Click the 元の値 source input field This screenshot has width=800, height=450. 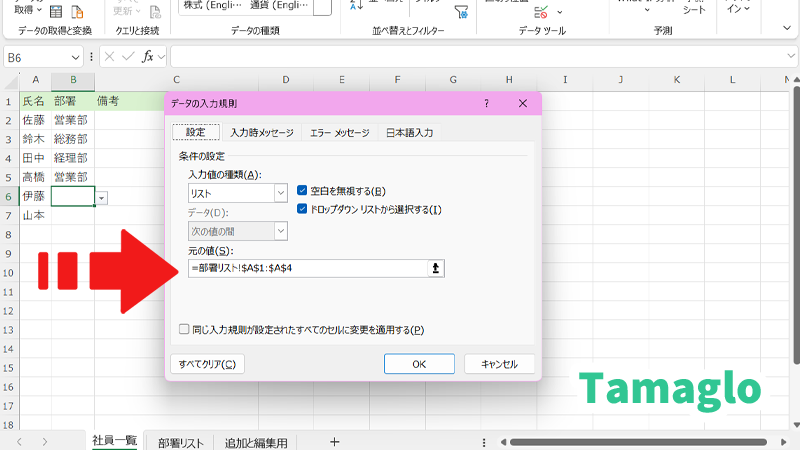coord(306,268)
